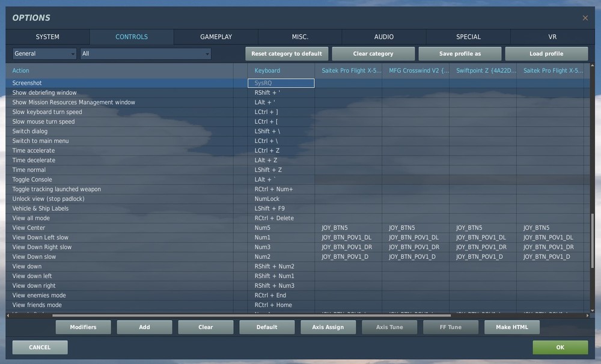Viewport: 601px width, 364px height.
Task: Click the Add button
Action: click(x=144, y=327)
